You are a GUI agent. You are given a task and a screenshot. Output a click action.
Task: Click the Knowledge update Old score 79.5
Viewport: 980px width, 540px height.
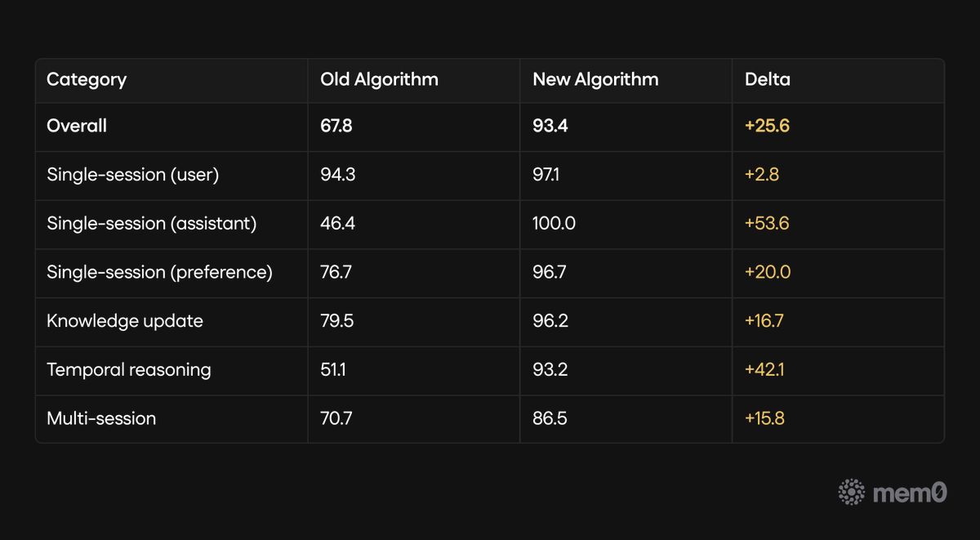coord(336,321)
